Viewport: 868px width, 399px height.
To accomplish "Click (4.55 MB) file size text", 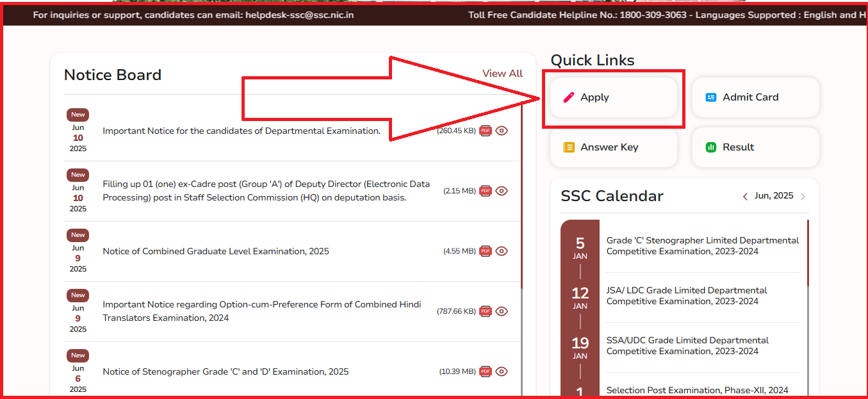I will pos(459,251).
